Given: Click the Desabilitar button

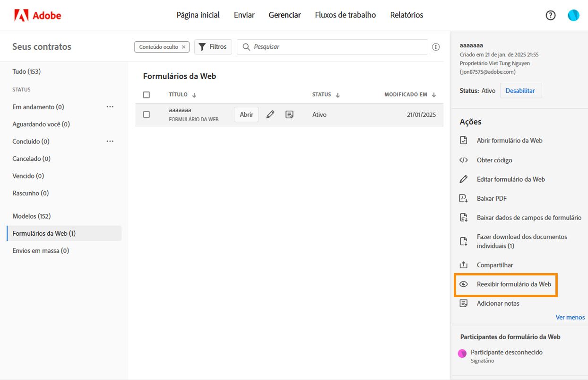Looking at the screenshot, I should coord(520,90).
